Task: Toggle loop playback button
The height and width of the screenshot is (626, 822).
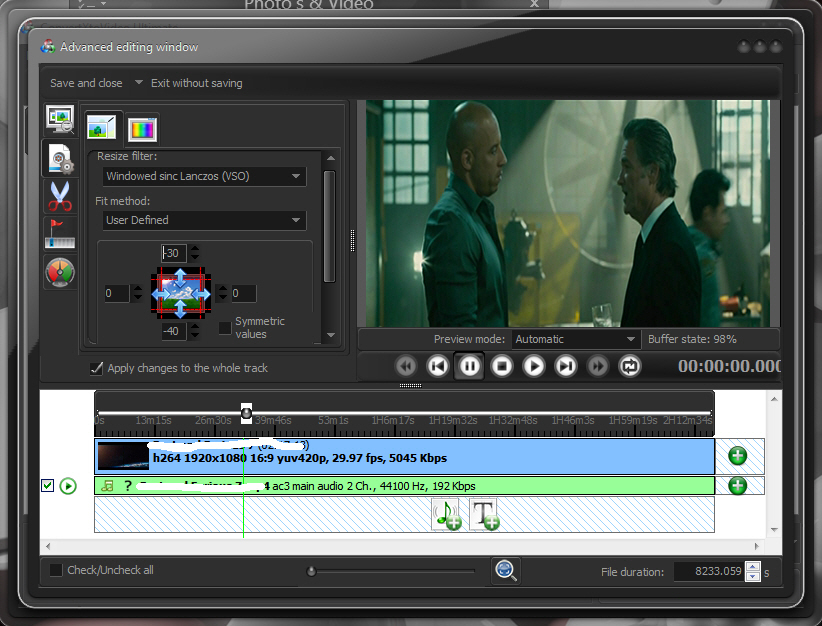Action: coord(630,366)
